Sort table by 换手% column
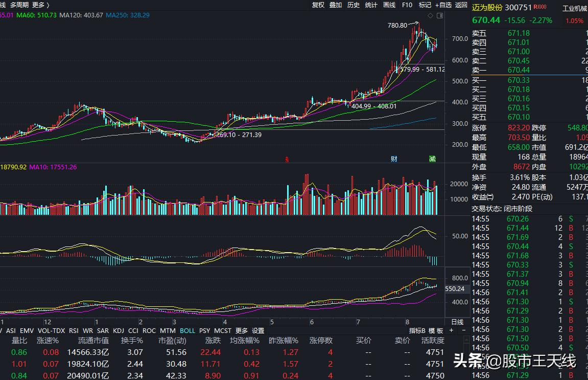 coord(132,341)
